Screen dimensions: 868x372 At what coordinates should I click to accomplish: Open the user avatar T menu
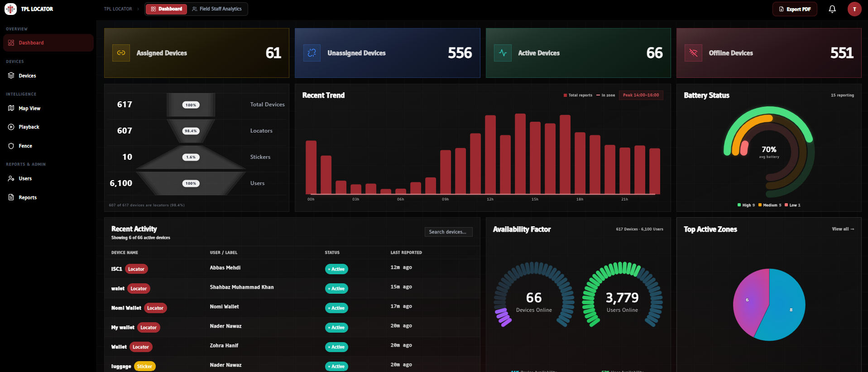[854, 9]
